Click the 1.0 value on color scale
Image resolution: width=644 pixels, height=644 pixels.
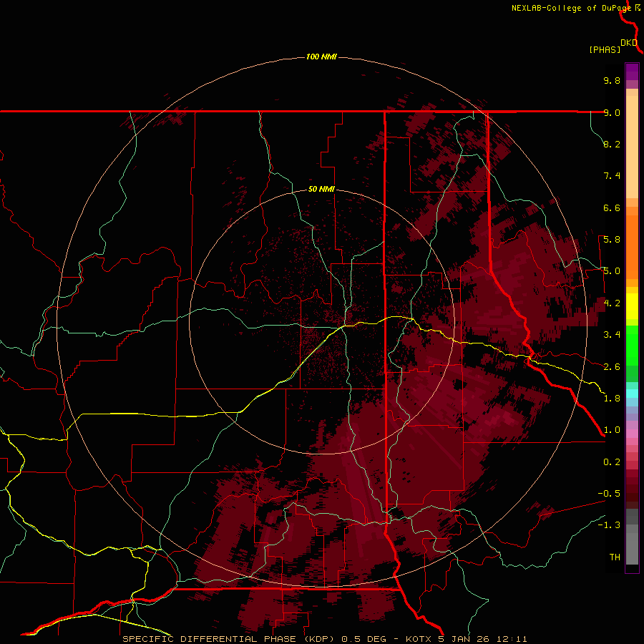click(x=612, y=430)
